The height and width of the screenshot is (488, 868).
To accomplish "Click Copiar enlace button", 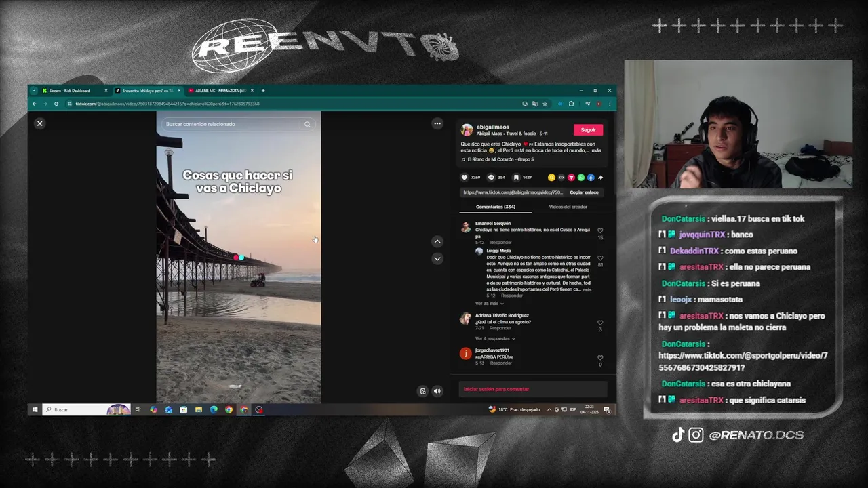I will [584, 192].
